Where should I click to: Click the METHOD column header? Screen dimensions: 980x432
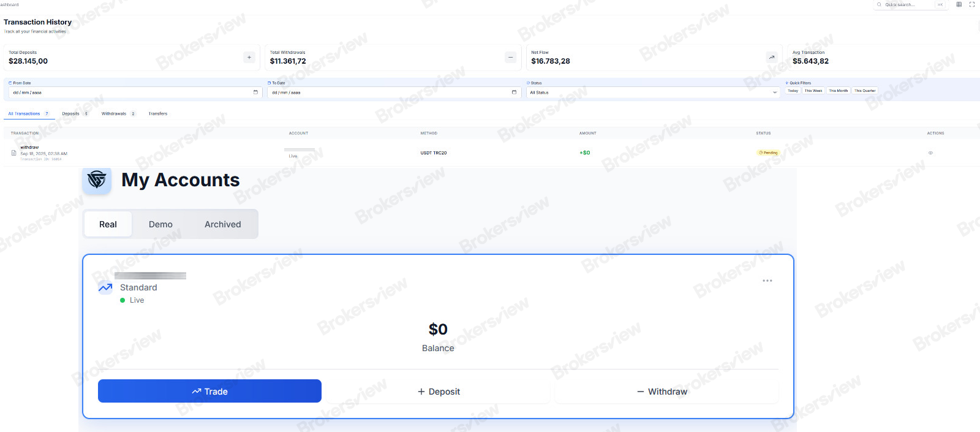(429, 133)
